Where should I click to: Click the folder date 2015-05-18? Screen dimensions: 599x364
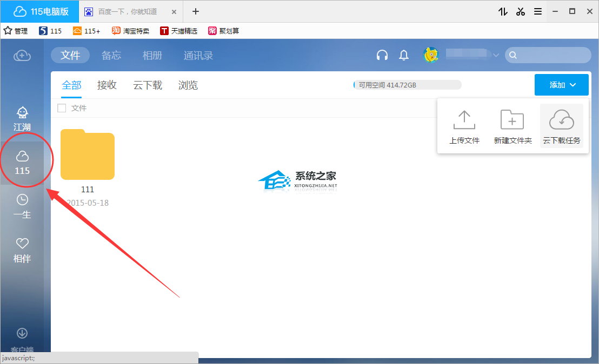coord(88,203)
